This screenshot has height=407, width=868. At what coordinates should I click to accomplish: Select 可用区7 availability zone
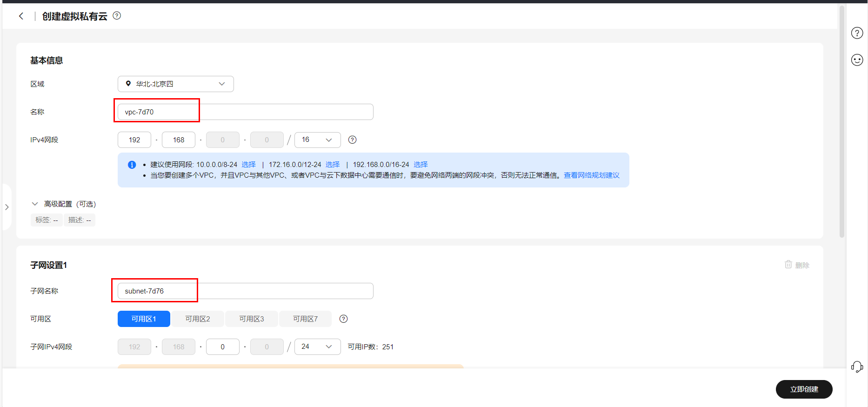(306, 319)
